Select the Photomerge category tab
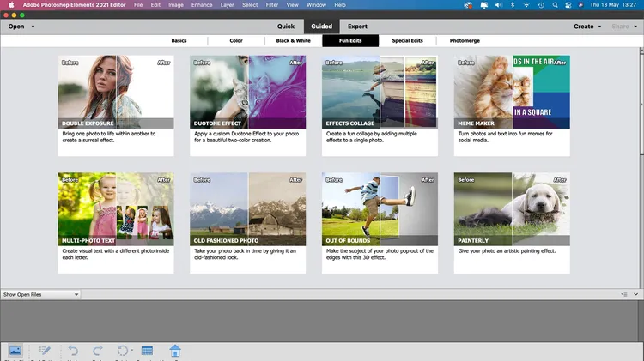Image resolution: width=644 pixels, height=361 pixels. pyautogui.click(x=465, y=40)
